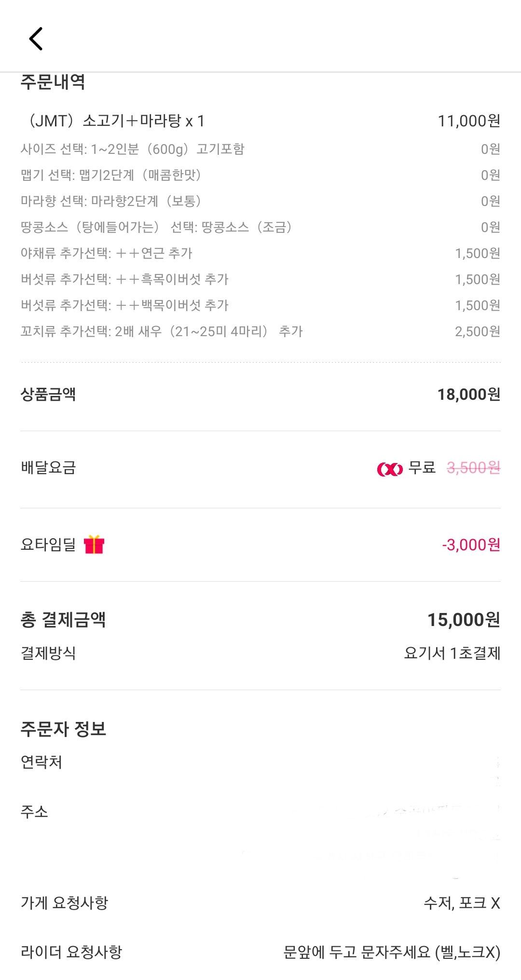Tap the delivery membership logo icon
The width and height of the screenshot is (521, 980).
click(389, 469)
